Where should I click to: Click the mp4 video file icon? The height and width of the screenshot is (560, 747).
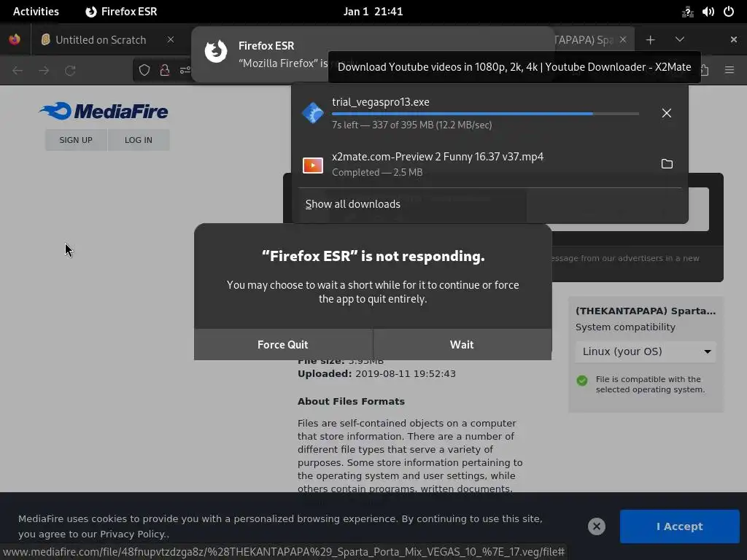click(312, 166)
